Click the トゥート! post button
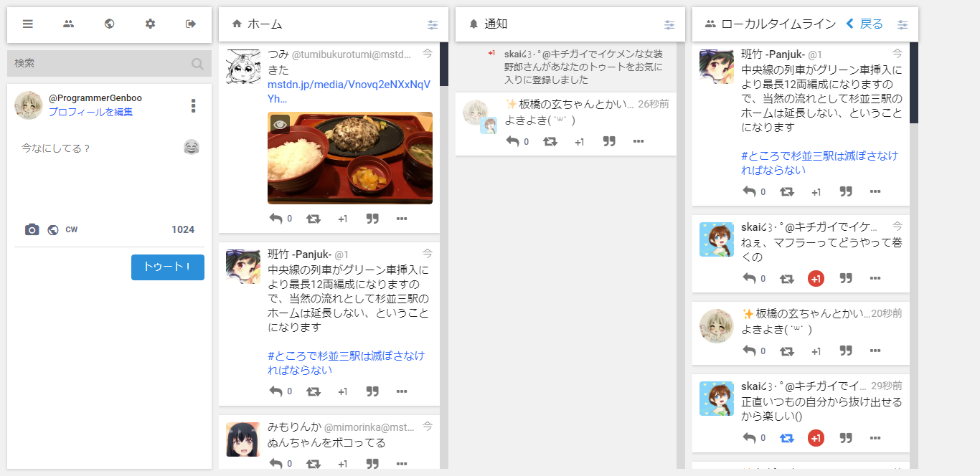Viewport: 980px width, 476px height. (168, 267)
